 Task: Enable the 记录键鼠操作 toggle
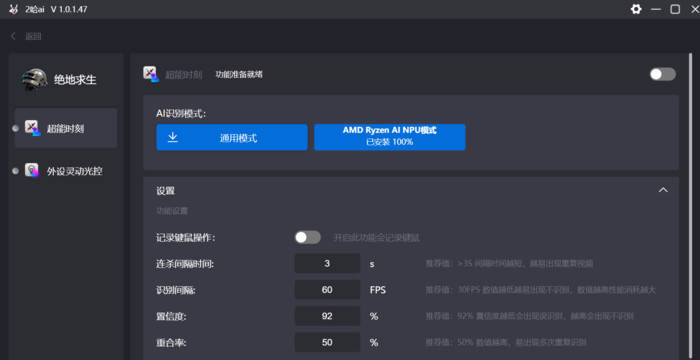pos(308,237)
